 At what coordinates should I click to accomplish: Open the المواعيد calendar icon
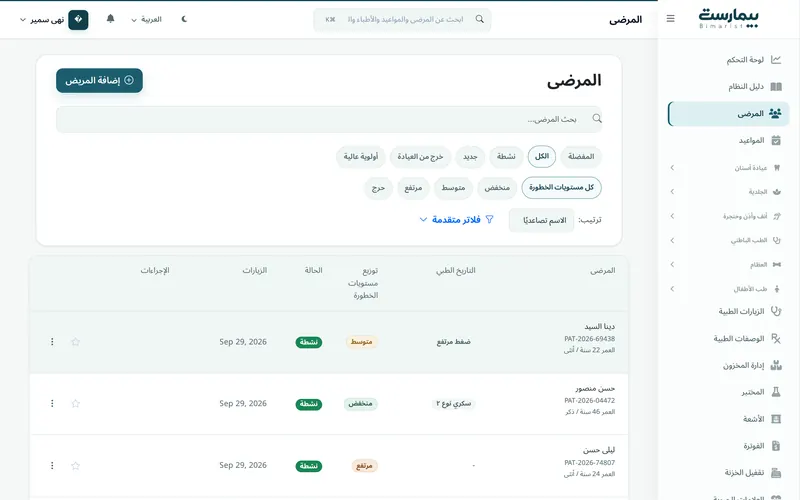776,140
